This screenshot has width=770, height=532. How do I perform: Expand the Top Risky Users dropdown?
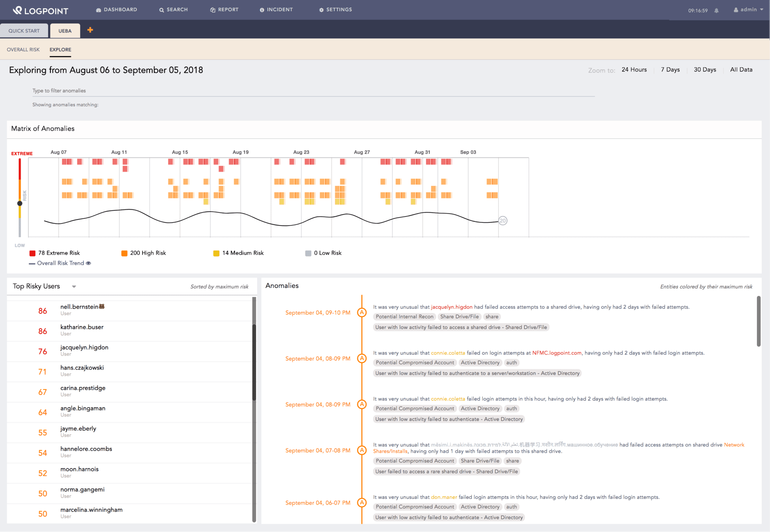pyautogui.click(x=74, y=287)
